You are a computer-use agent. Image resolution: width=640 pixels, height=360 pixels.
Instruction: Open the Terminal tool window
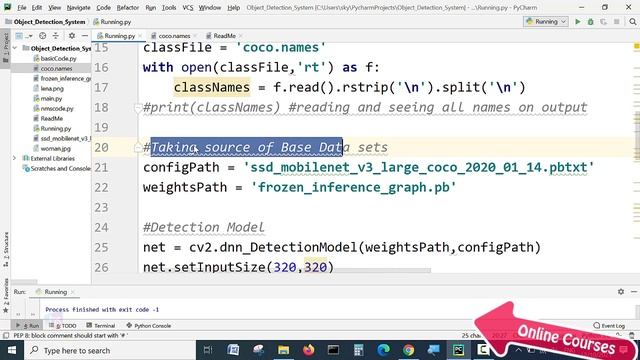click(x=101, y=326)
